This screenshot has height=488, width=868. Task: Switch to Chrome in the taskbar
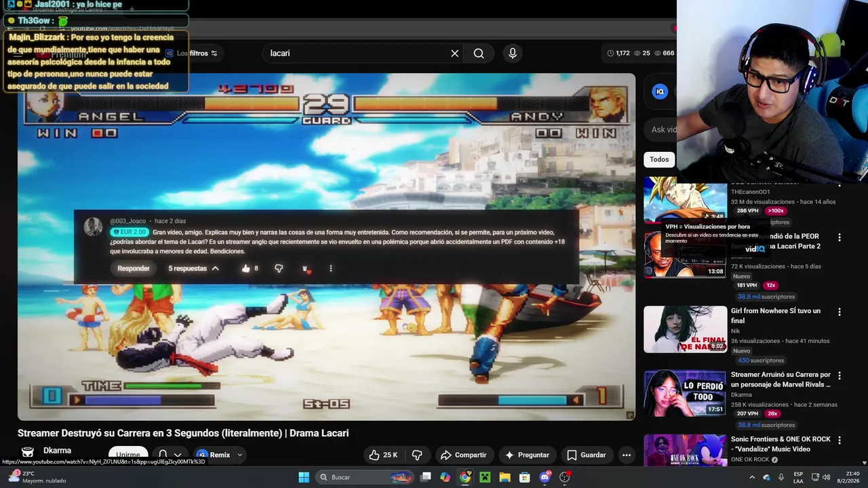coord(465,477)
